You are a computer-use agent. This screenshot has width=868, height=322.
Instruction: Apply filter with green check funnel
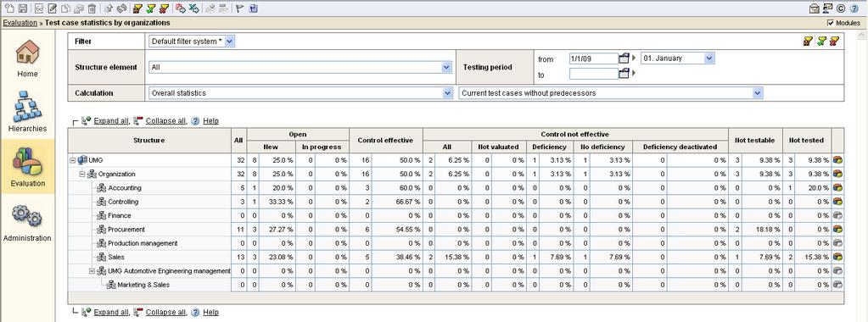(821, 41)
